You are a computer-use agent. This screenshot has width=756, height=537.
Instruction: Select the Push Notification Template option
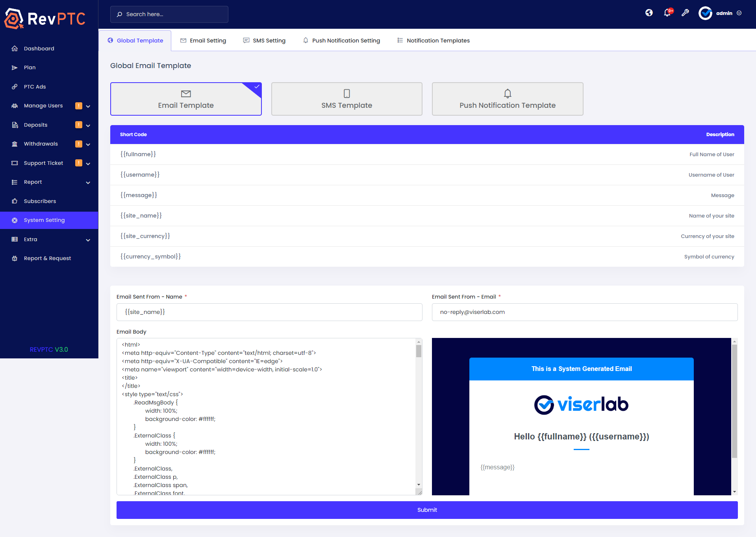pos(507,99)
